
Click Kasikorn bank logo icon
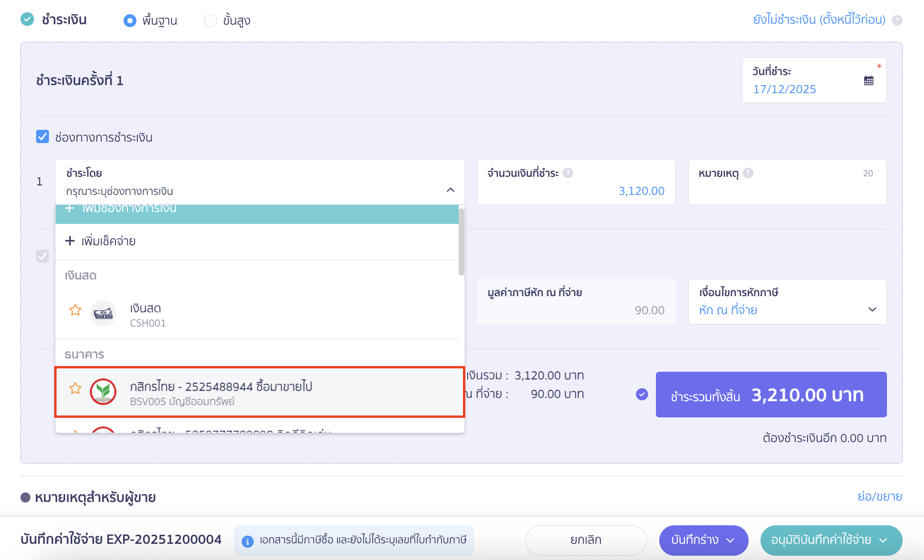[x=103, y=392]
